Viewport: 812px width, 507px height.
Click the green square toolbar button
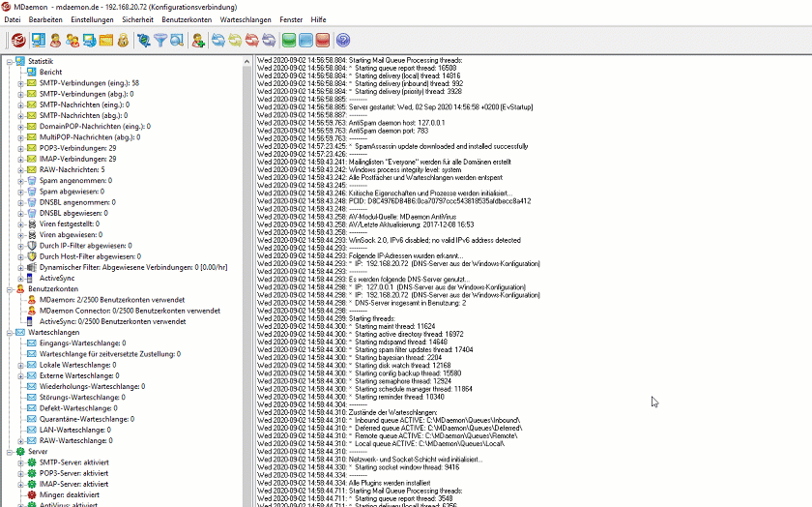[x=288, y=40]
